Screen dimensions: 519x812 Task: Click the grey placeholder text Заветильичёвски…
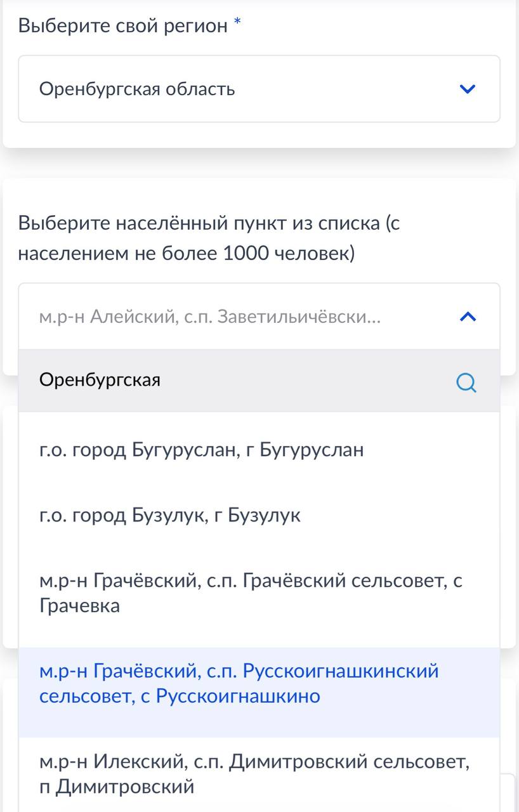click(x=298, y=317)
